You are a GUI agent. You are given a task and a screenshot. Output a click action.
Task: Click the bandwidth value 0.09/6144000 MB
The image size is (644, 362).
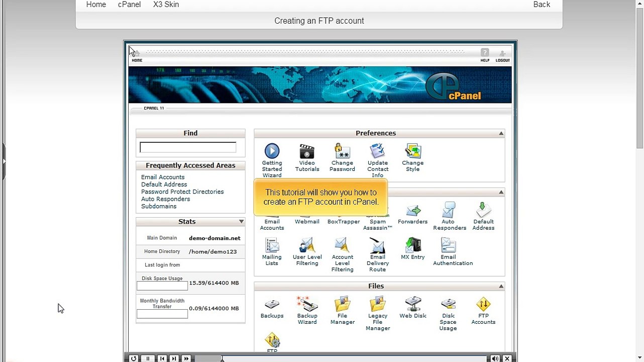214,308
